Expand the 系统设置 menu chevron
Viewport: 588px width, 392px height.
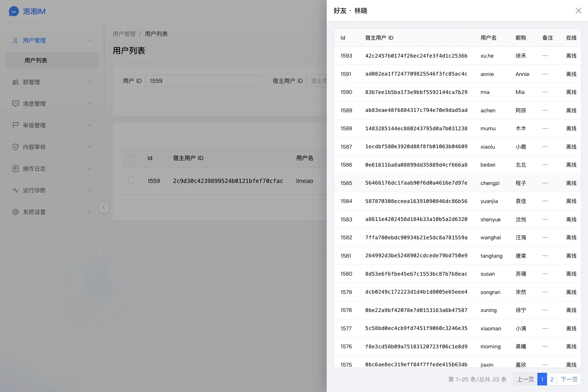(89, 212)
